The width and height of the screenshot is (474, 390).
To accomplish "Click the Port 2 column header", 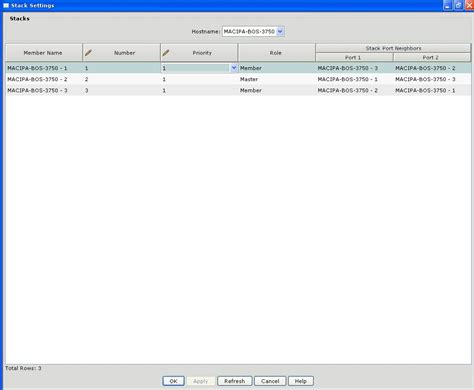I will coord(432,57).
